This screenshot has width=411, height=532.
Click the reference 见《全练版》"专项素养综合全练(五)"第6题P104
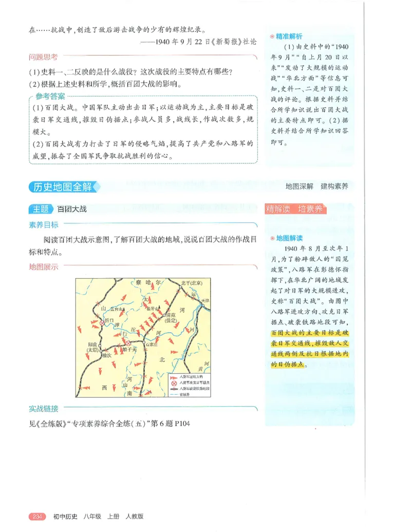click(x=109, y=424)
